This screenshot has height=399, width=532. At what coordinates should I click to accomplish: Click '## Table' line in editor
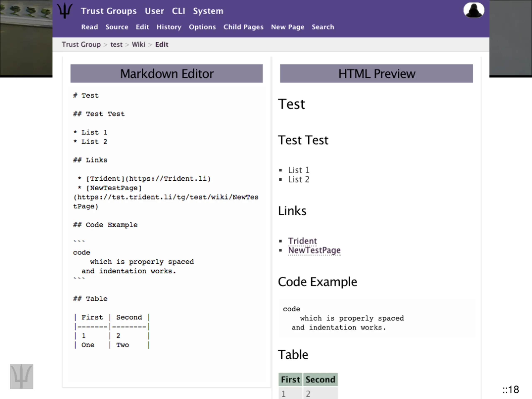[x=90, y=299]
